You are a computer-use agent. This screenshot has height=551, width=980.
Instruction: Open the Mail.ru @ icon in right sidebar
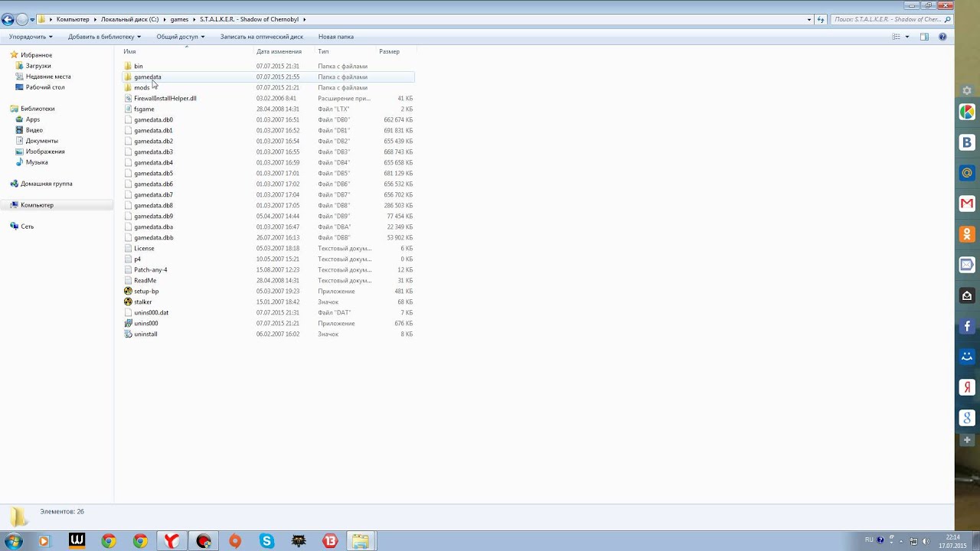(x=967, y=173)
